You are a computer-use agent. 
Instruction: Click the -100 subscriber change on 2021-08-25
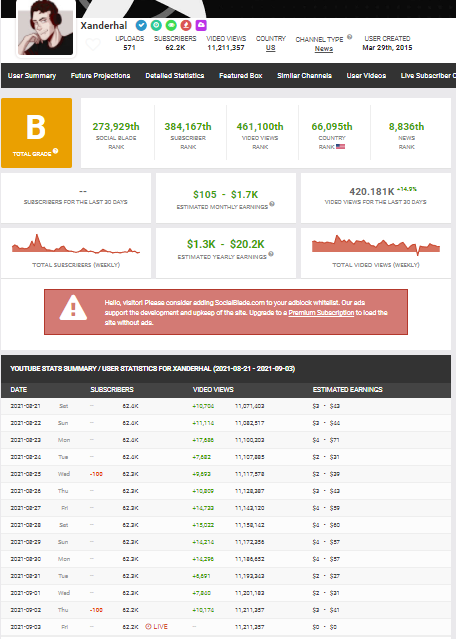click(x=97, y=474)
